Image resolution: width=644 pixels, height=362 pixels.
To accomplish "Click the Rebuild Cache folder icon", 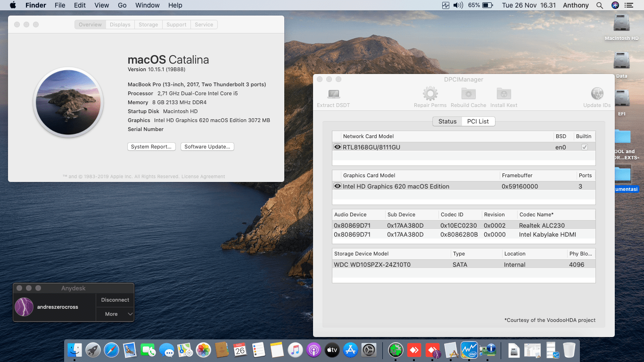I will [468, 94].
